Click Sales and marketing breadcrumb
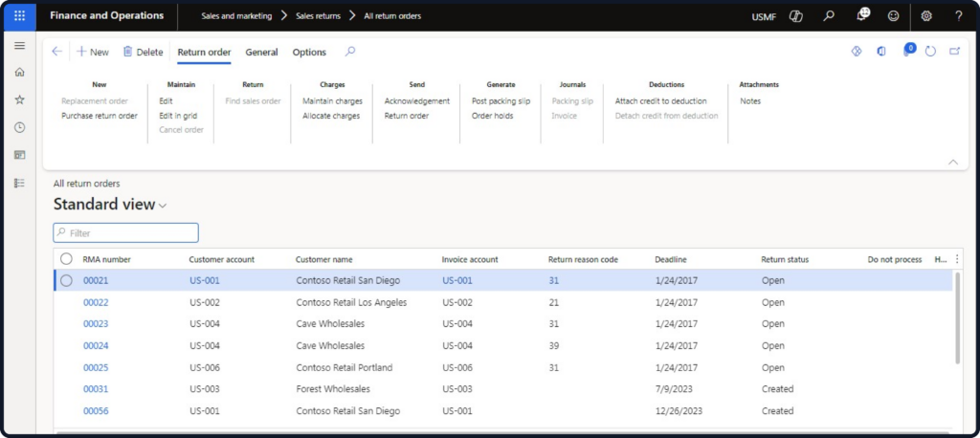This screenshot has width=980, height=438. (236, 16)
